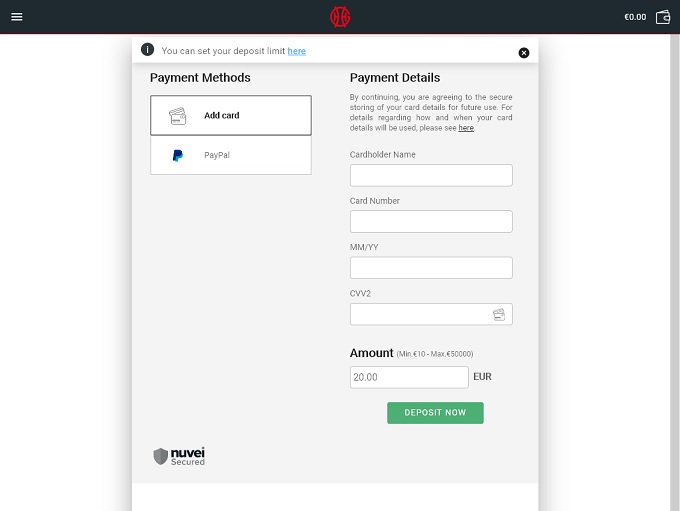
Task: Focus the Cardholder Name field
Action: coord(431,176)
